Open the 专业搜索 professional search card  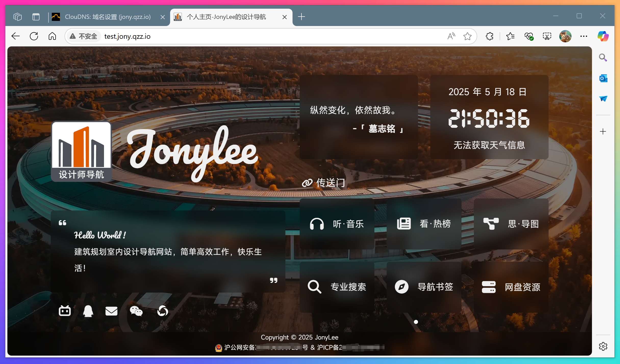coord(337,287)
